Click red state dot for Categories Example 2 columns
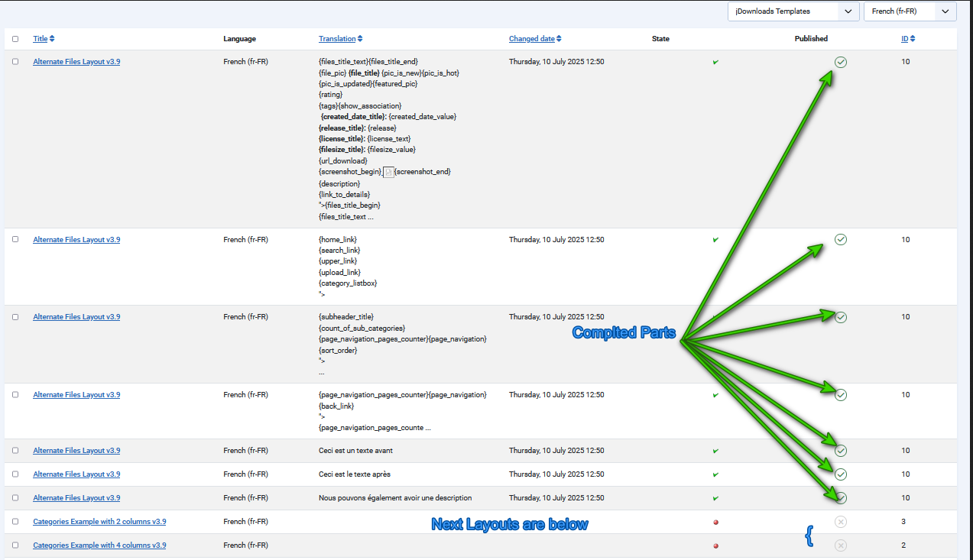 point(715,523)
